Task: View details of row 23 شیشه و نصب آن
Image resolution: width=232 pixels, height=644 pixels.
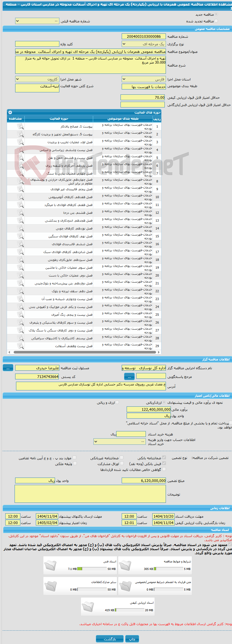Action: [x=20, y=299]
